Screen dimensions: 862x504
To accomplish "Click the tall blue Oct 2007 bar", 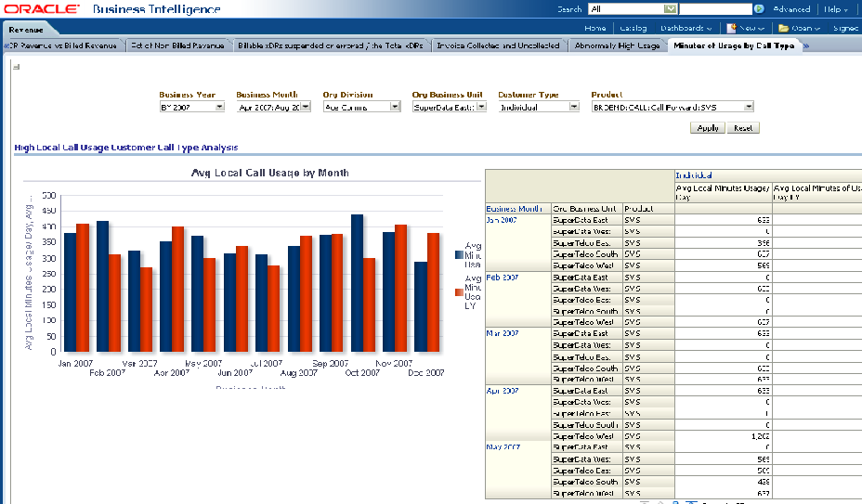I will click(x=357, y=283).
